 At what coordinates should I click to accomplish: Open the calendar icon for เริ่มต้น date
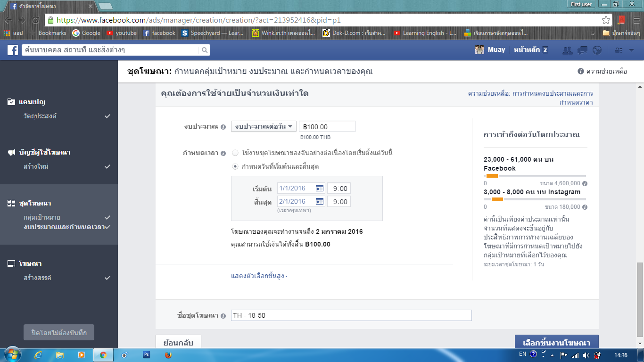tap(320, 188)
